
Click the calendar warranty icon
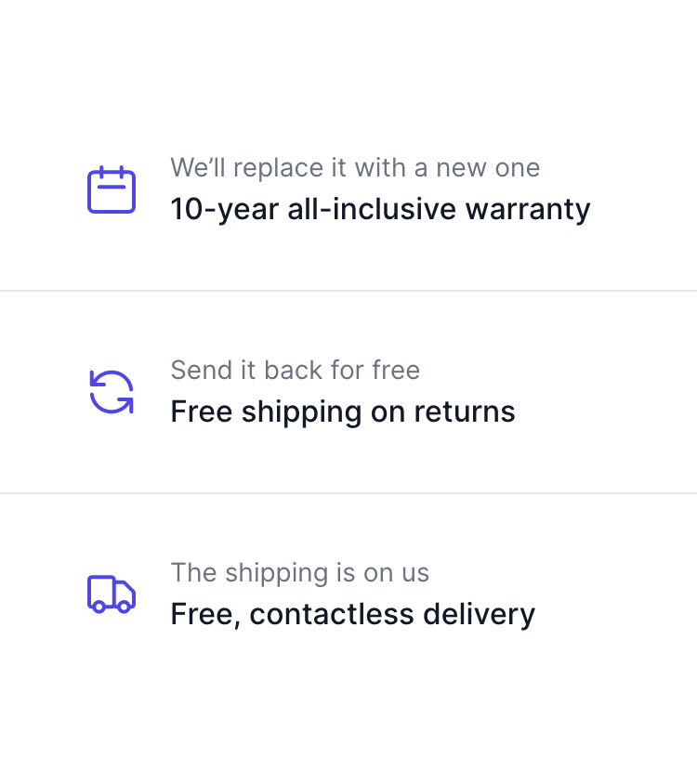112,189
